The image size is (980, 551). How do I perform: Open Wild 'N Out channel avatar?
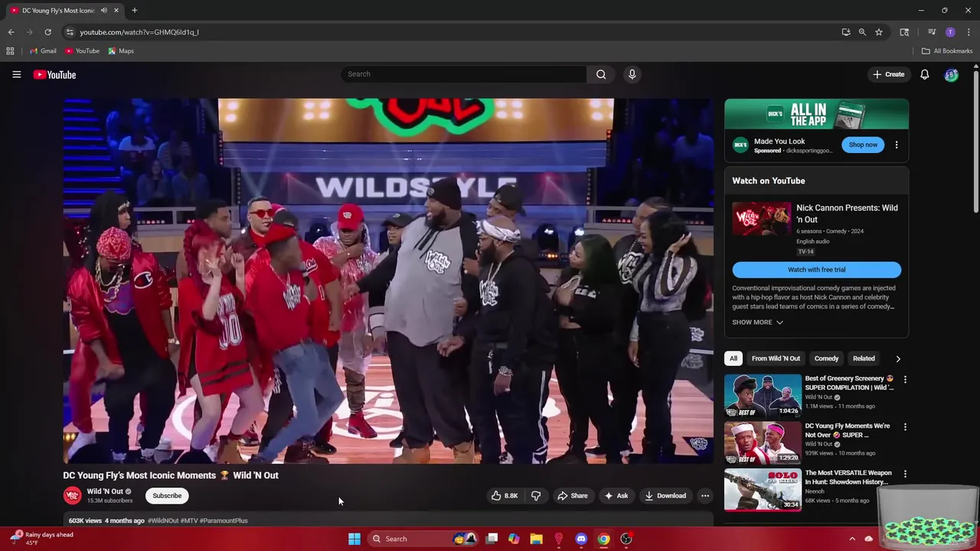pos(72,496)
